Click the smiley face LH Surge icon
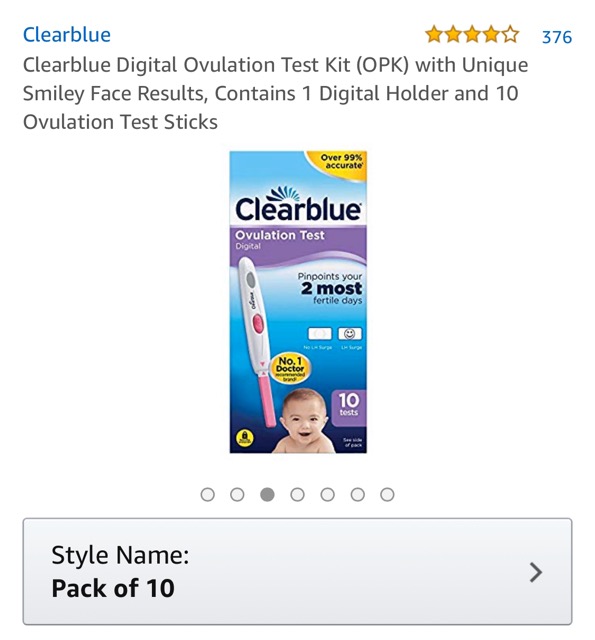Image resolution: width=595 pixels, height=640 pixels. click(350, 333)
